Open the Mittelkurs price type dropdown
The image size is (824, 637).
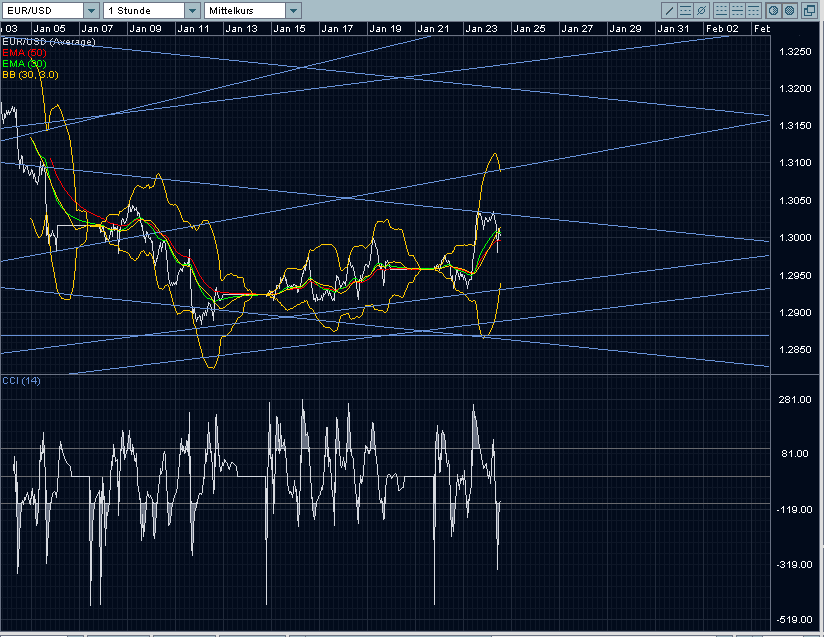(251, 10)
